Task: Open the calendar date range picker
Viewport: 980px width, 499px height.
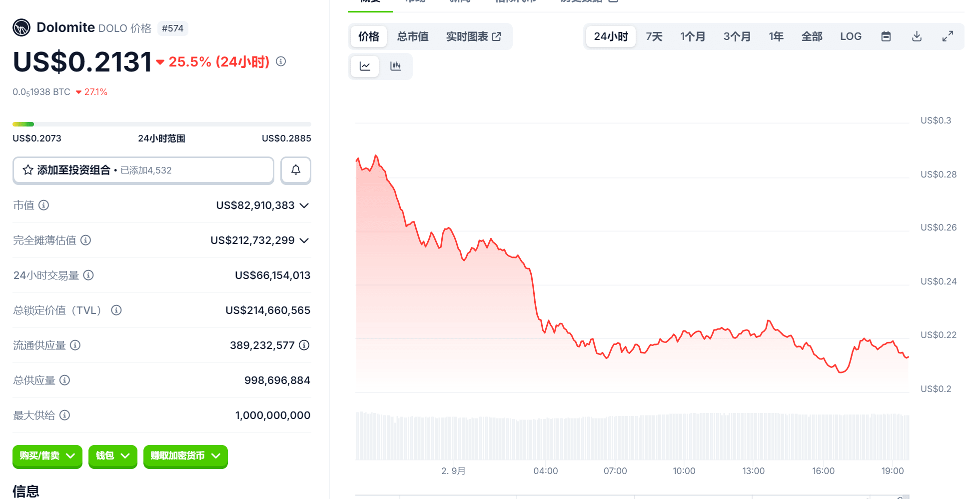Action: (886, 36)
